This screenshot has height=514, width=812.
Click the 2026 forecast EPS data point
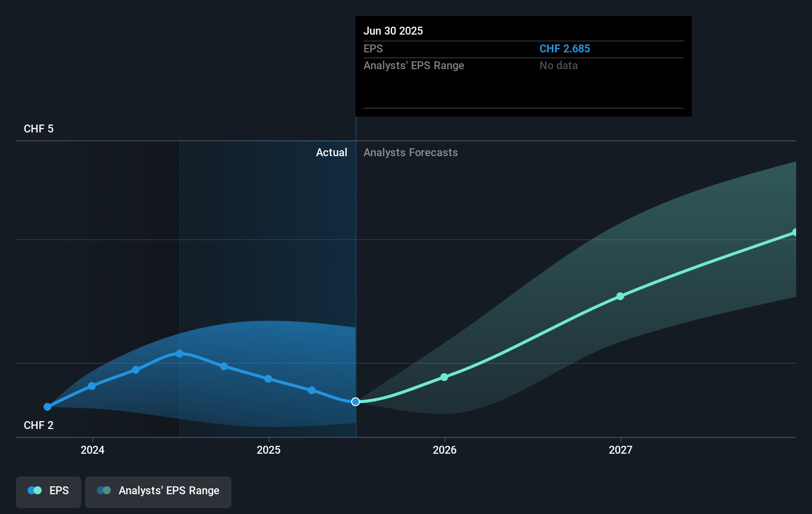pyautogui.click(x=445, y=377)
